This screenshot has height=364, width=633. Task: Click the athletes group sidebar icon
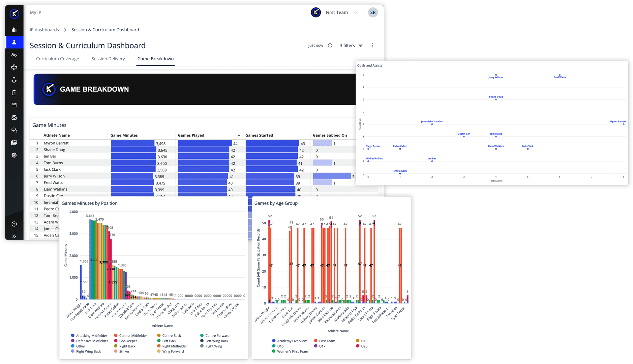(14, 55)
